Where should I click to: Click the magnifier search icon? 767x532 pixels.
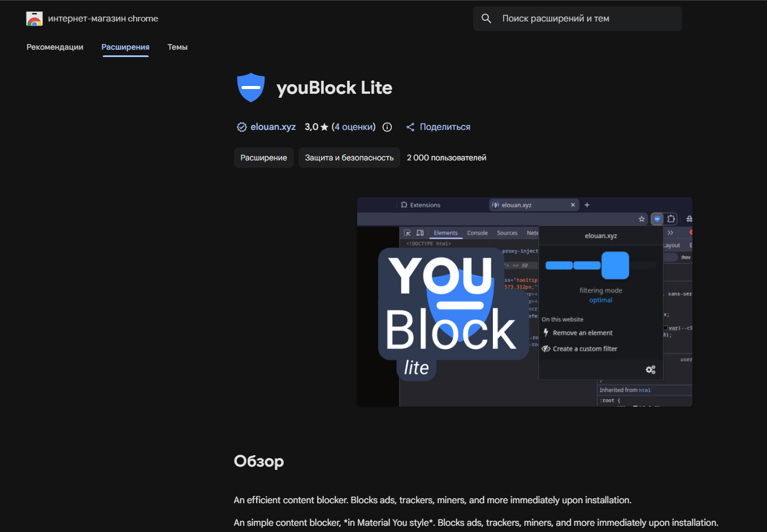(486, 19)
